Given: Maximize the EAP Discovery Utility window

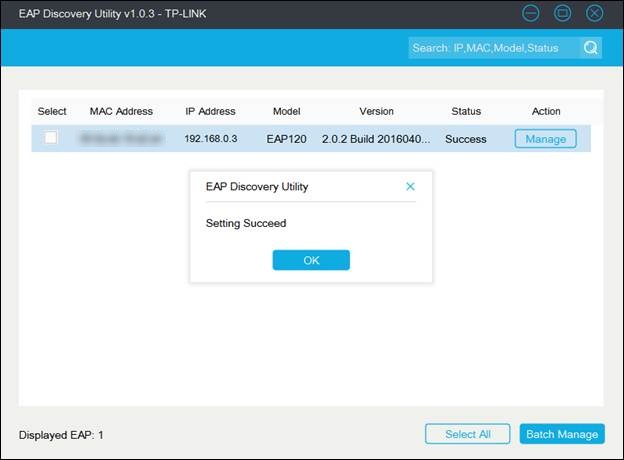Looking at the screenshot, I should pyautogui.click(x=562, y=14).
